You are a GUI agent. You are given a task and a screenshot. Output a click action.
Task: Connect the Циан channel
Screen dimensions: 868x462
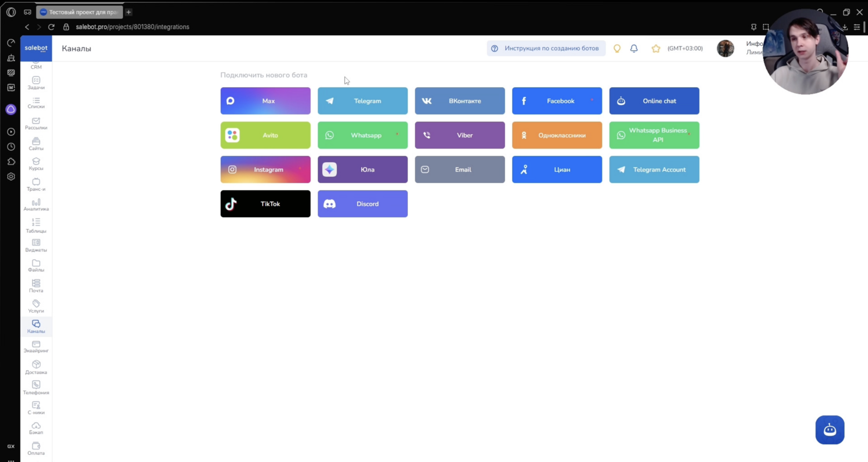(557, 169)
